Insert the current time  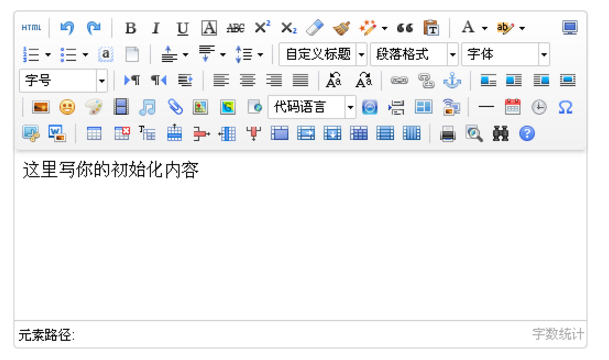(539, 107)
